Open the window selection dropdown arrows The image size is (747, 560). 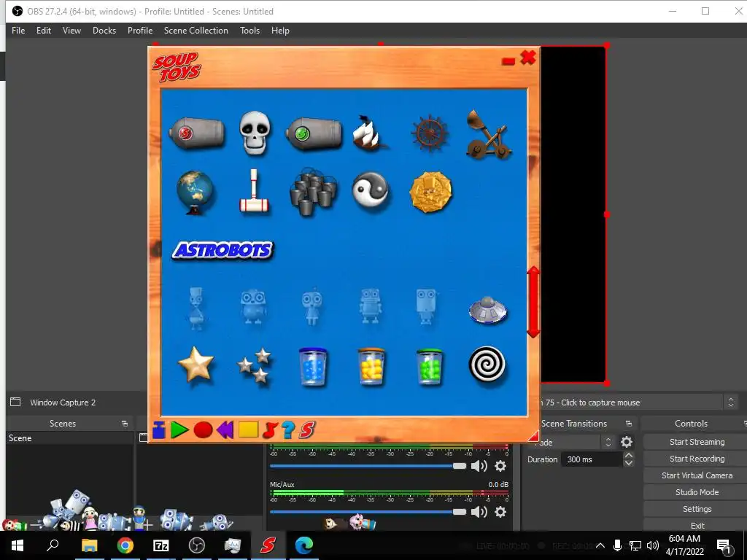pos(731,402)
